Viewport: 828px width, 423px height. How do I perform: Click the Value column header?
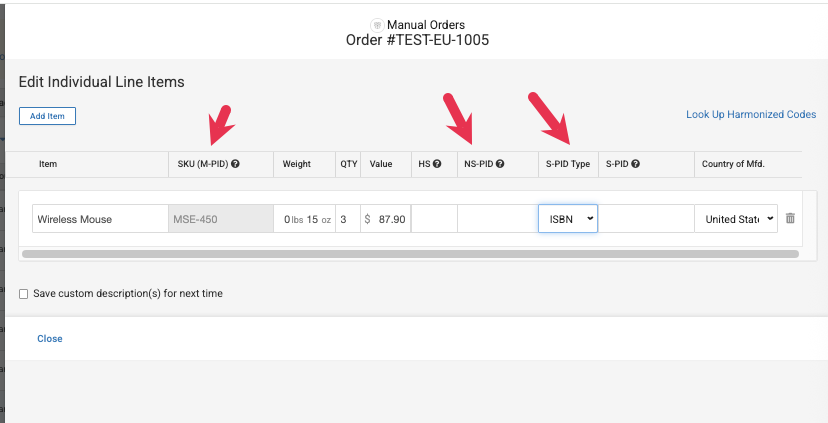(381, 164)
